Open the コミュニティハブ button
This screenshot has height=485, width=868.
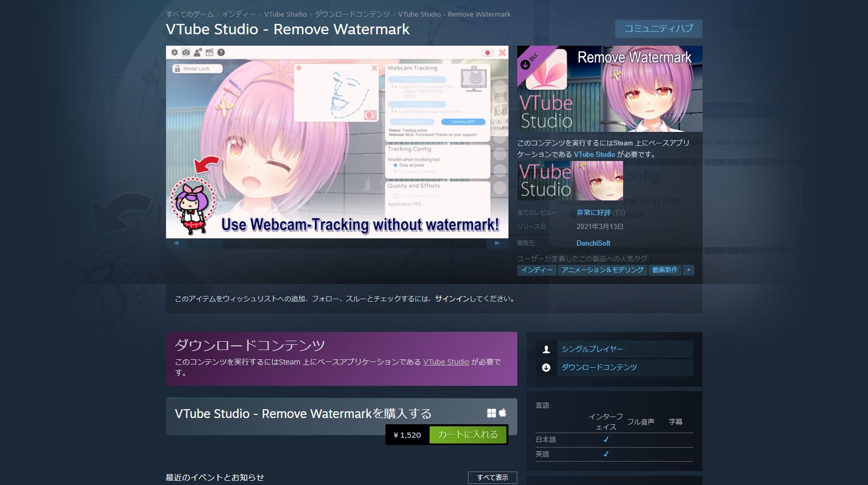coord(658,29)
